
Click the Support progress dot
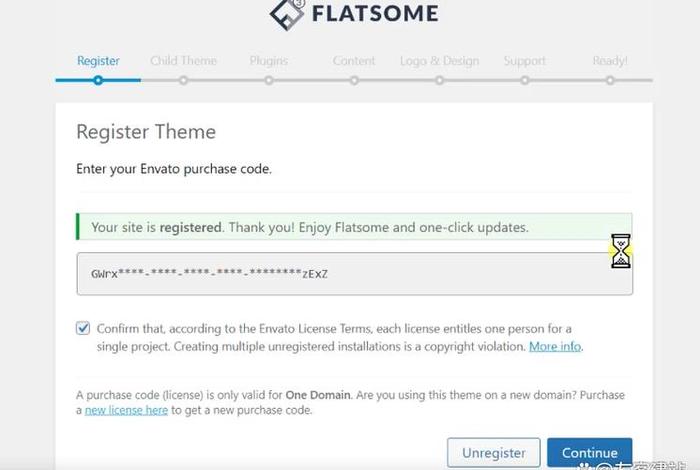(525, 80)
